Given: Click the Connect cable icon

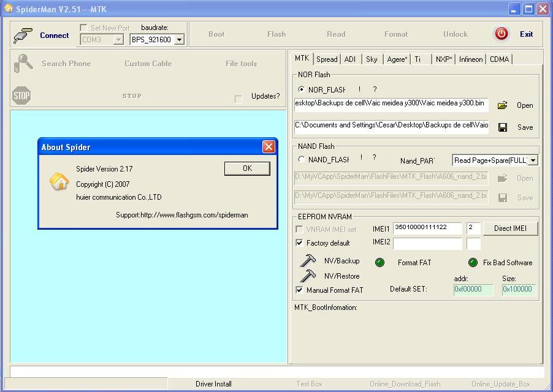Looking at the screenshot, I should pos(23,36).
